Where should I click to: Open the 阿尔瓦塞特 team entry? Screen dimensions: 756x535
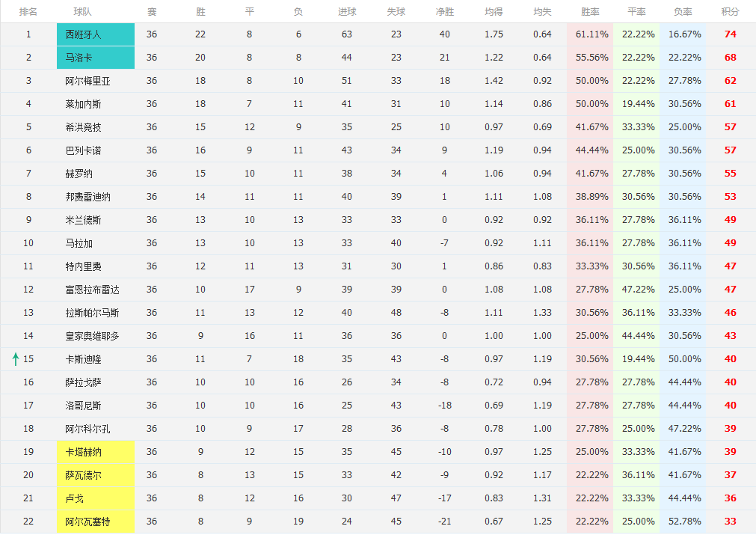click(x=87, y=522)
